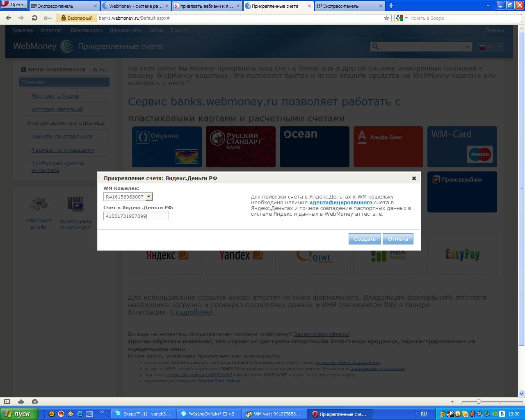Open the Google search engine selector

(402, 18)
